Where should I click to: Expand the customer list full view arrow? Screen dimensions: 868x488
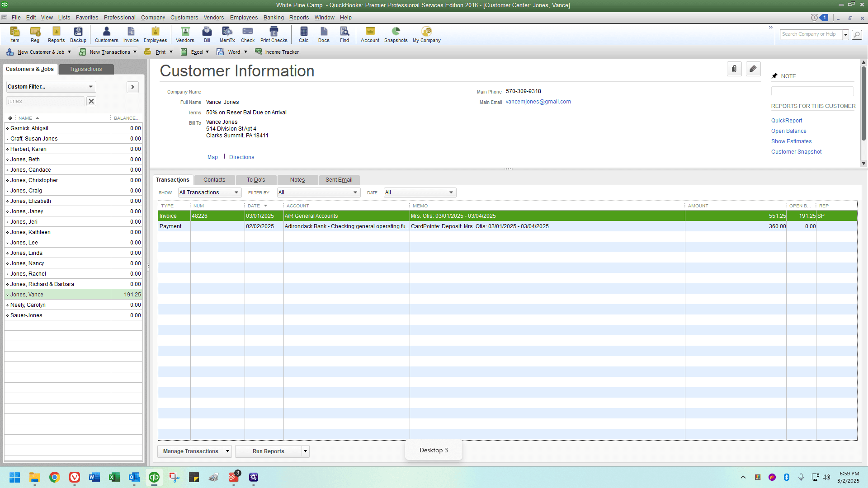click(132, 87)
